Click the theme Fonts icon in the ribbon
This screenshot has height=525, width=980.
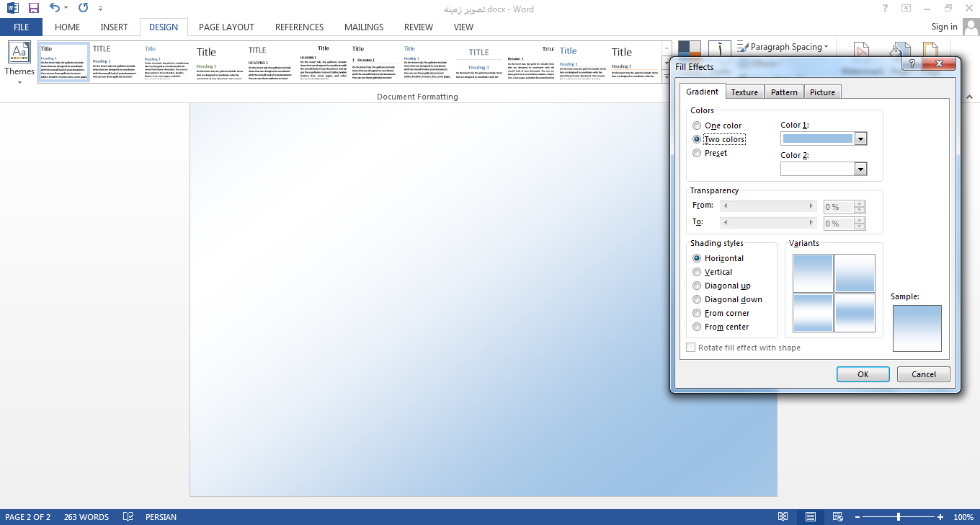pos(720,48)
